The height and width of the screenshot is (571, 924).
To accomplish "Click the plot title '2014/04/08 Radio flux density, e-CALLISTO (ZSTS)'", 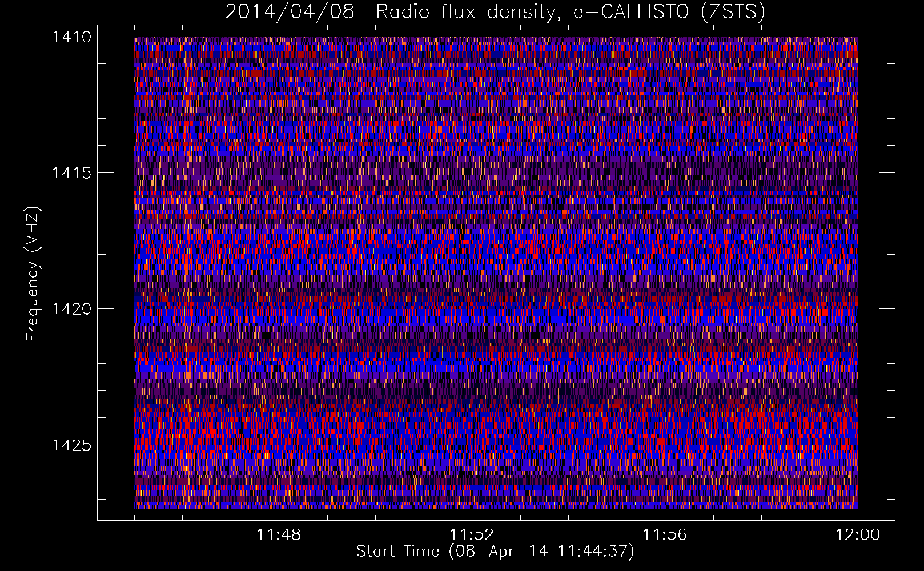I will tap(495, 12).
